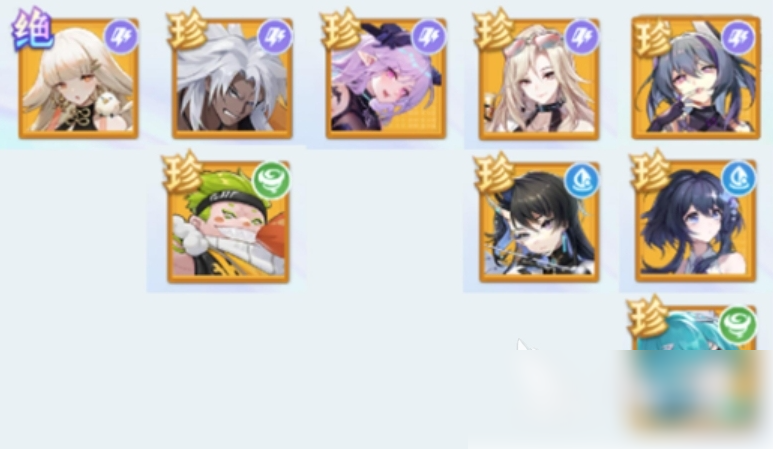
Task: Click green wind element icon on the headband fighter card
Action: tap(271, 180)
